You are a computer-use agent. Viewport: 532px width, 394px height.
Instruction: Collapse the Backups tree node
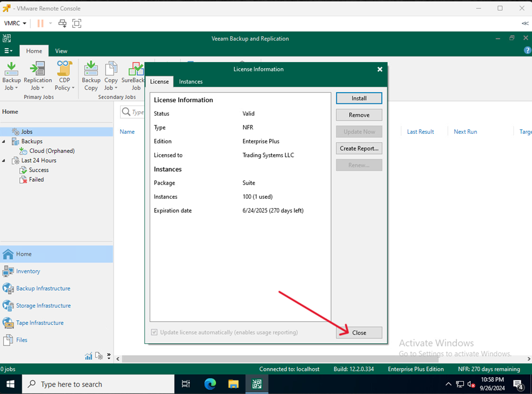click(4, 142)
